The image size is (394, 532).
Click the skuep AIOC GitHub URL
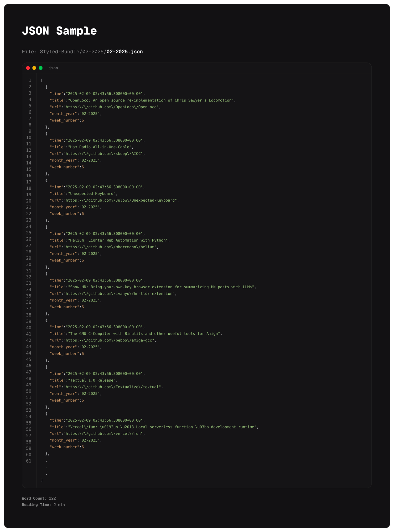[104, 154]
